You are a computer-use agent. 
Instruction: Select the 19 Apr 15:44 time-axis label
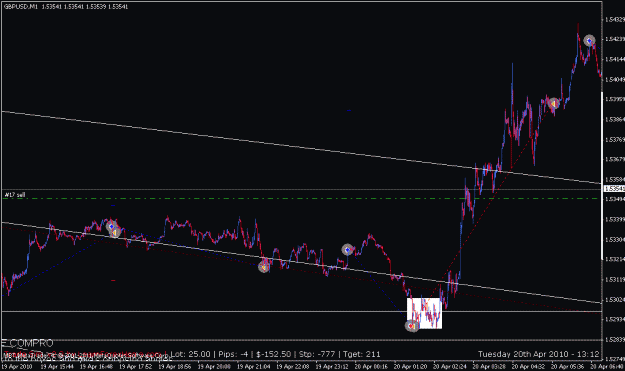(57, 366)
